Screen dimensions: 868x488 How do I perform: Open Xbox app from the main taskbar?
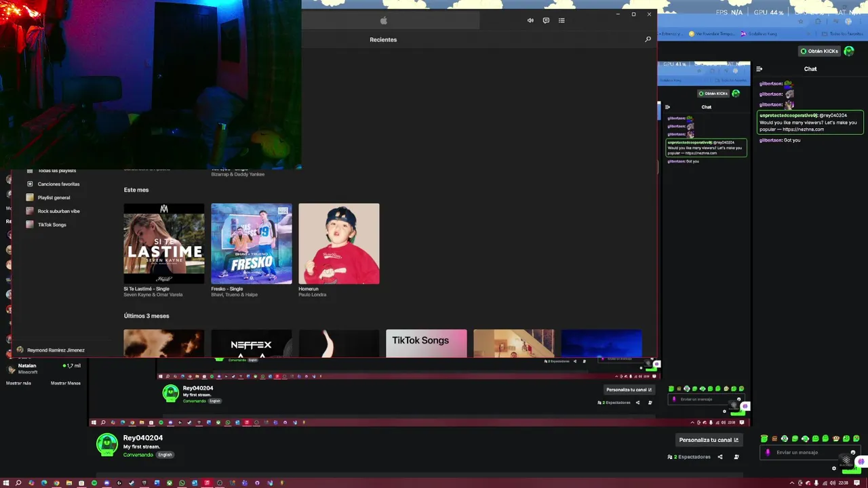coord(169,483)
